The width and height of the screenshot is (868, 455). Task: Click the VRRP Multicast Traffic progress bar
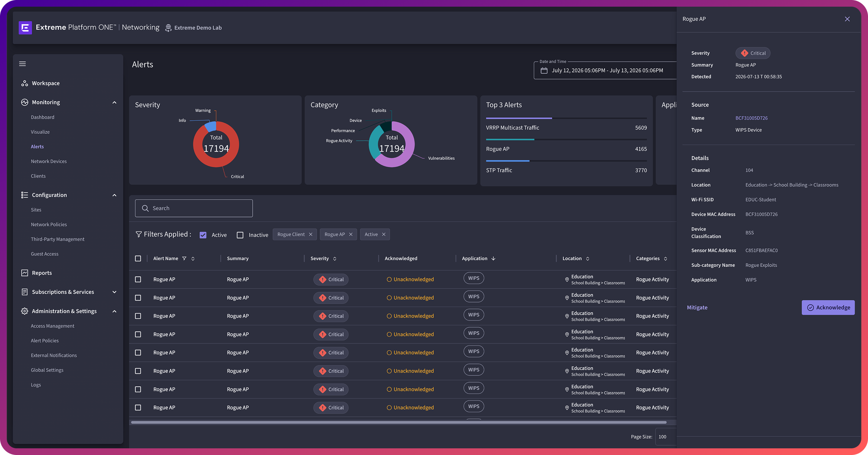click(566, 118)
